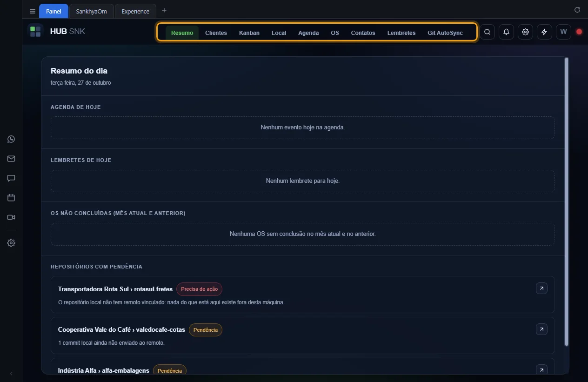588x382 pixels.
Task: Open the search magnifier icon
Action: pos(487,32)
